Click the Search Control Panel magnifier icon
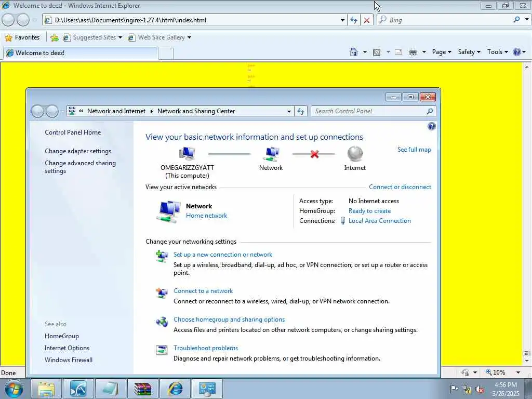 tap(430, 111)
